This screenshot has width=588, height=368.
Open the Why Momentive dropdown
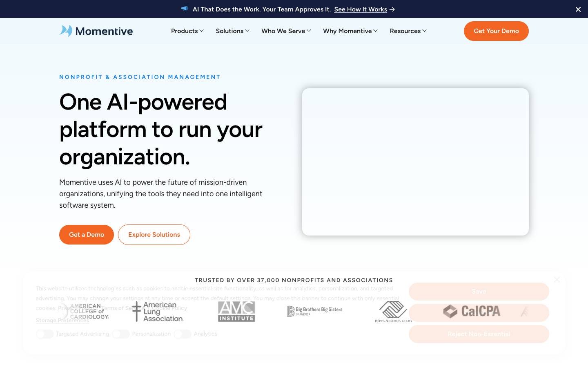[350, 31]
